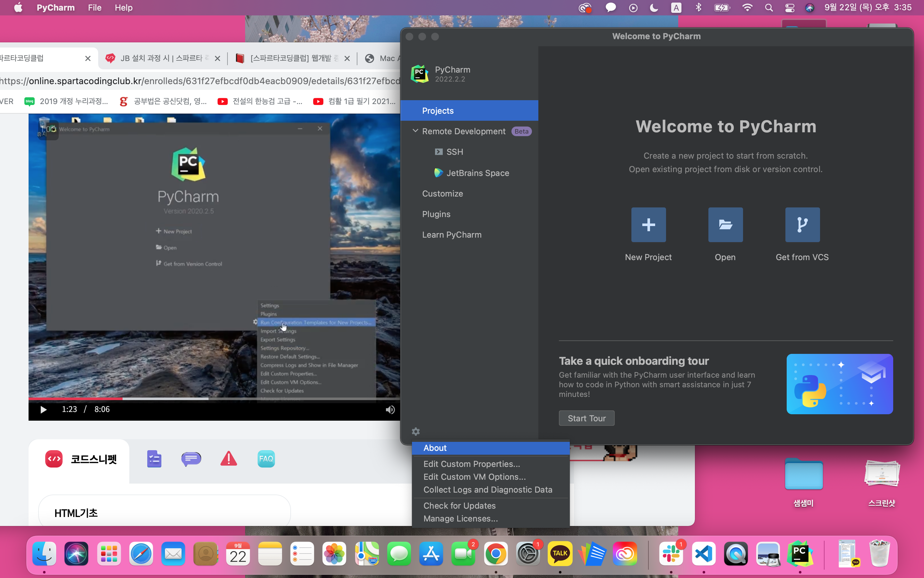The height and width of the screenshot is (578, 924).
Task: Open Creative Cloud from the Dock
Action: click(625, 554)
